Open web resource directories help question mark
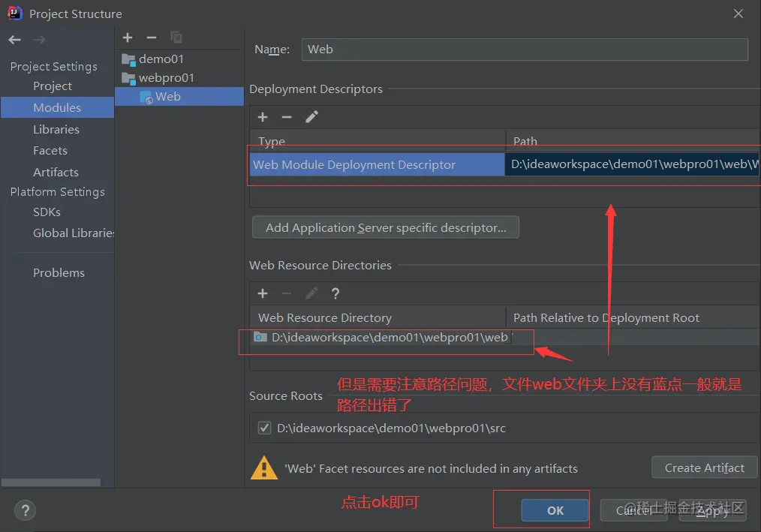Screen dimensions: 761x532 pos(335,293)
